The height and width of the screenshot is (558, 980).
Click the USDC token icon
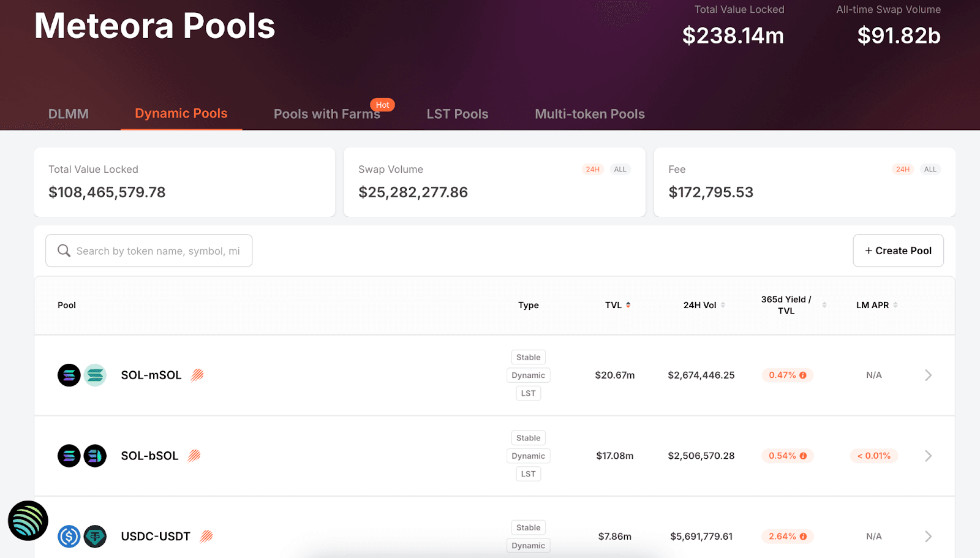(69, 537)
